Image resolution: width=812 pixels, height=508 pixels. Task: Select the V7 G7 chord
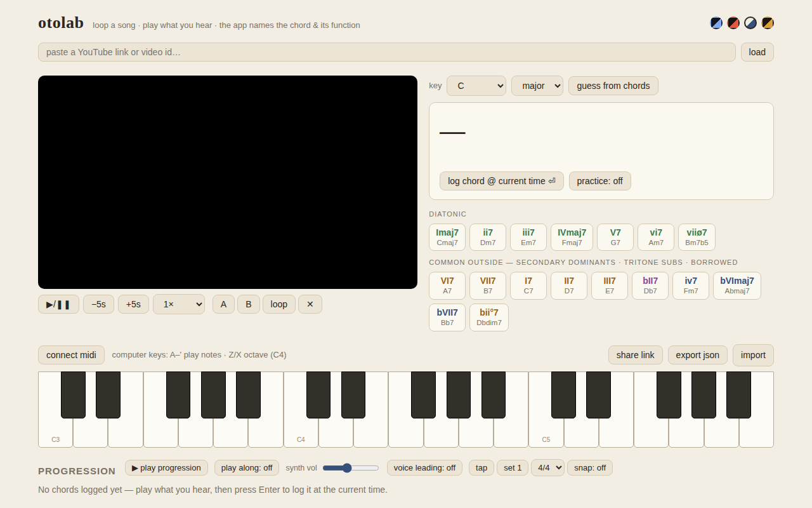615,237
